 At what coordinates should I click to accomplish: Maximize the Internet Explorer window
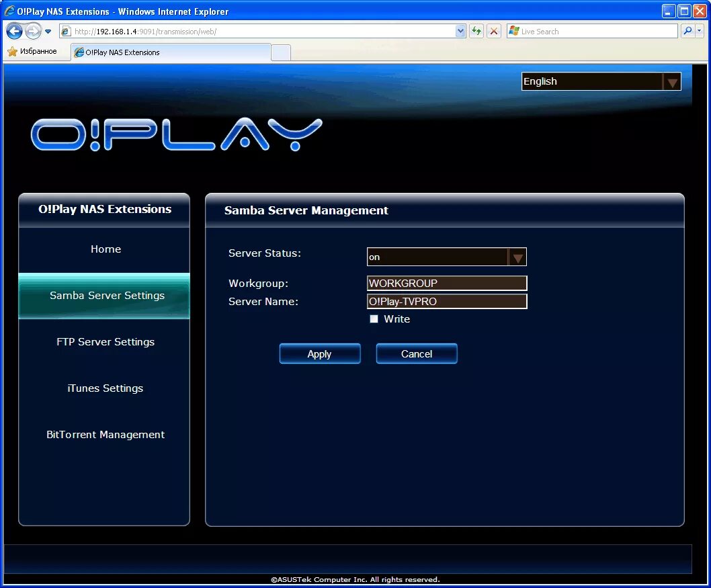684,11
